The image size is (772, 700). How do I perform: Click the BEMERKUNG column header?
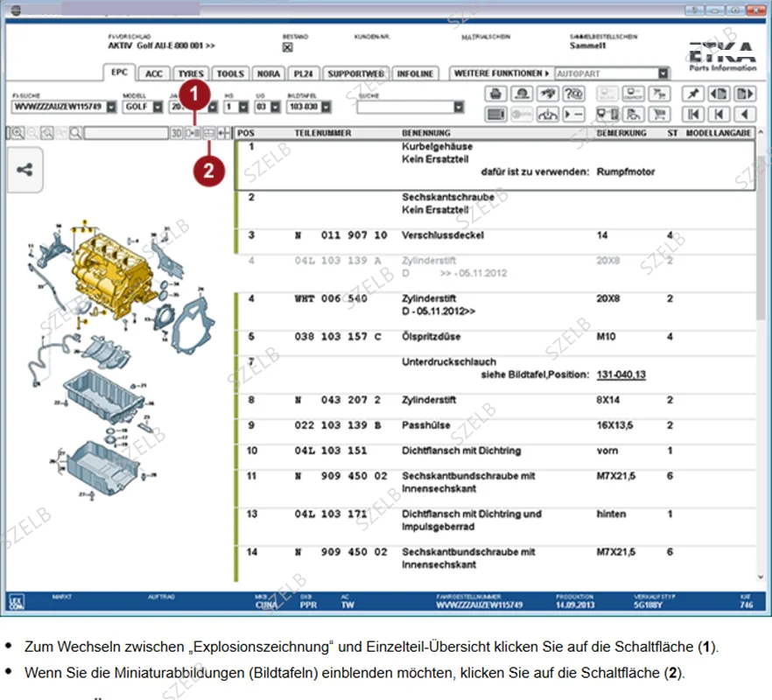pos(621,133)
